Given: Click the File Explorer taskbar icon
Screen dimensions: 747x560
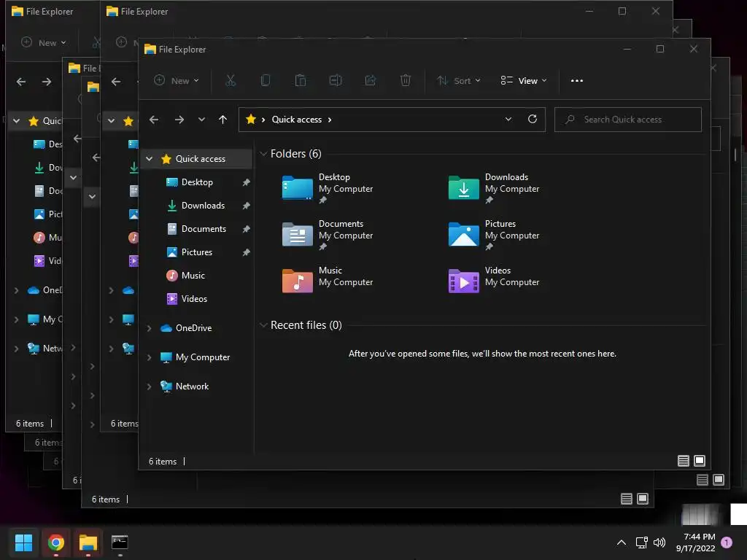Looking at the screenshot, I should [88, 542].
